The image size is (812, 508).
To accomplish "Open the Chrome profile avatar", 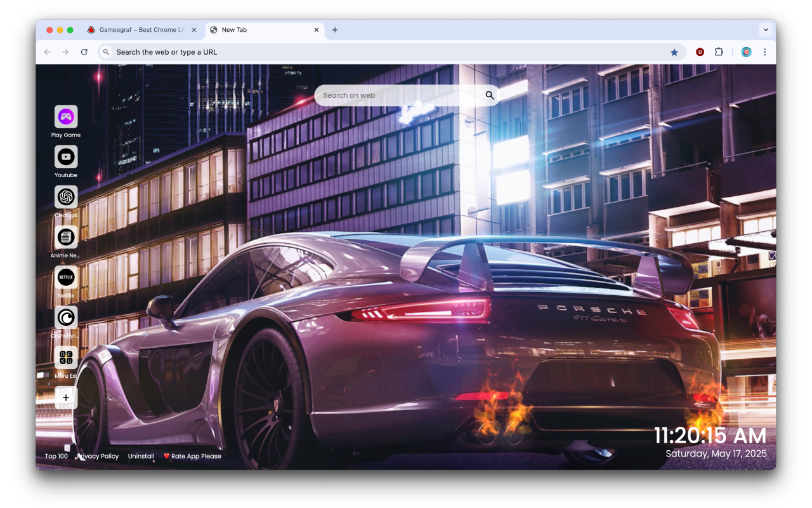I will click(747, 52).
